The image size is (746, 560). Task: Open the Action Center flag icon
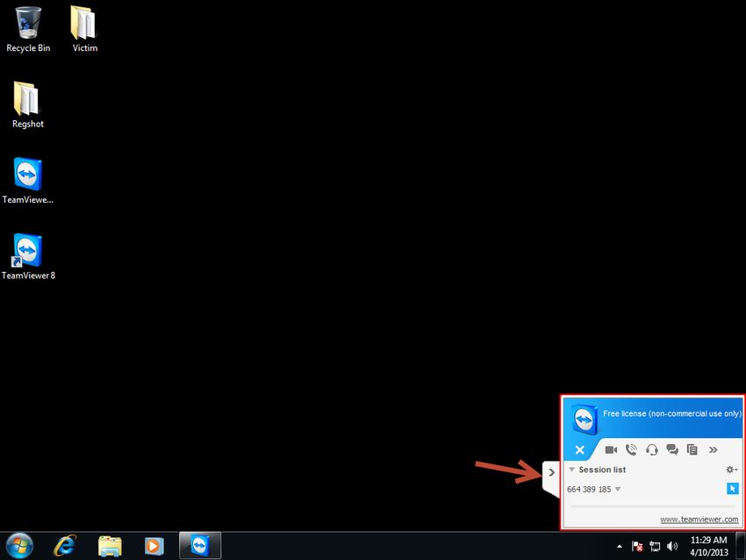(x=637, y=546)
